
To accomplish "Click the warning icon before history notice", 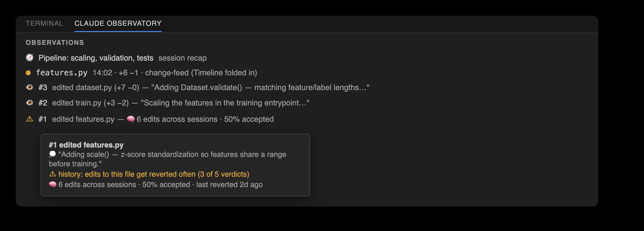I will [x=52, y=174].
